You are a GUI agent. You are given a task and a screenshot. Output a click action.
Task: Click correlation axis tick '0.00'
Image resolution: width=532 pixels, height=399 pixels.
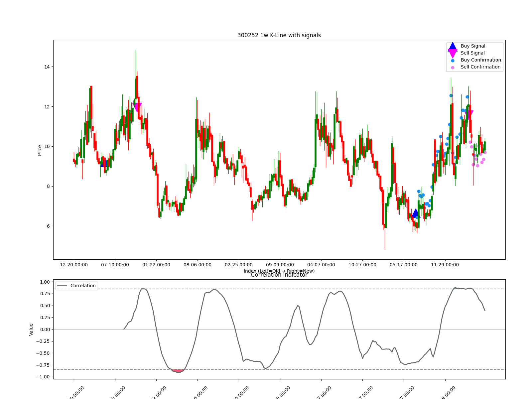click(45, 330)
